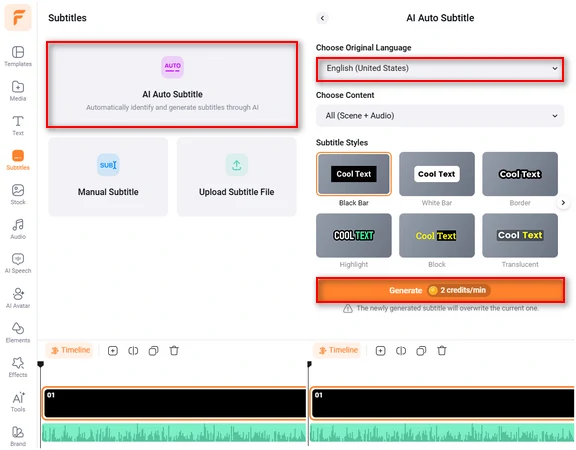Select the Highlight subtitle style
This screenshot has width=576, height=450.
(x=354, y=235)
